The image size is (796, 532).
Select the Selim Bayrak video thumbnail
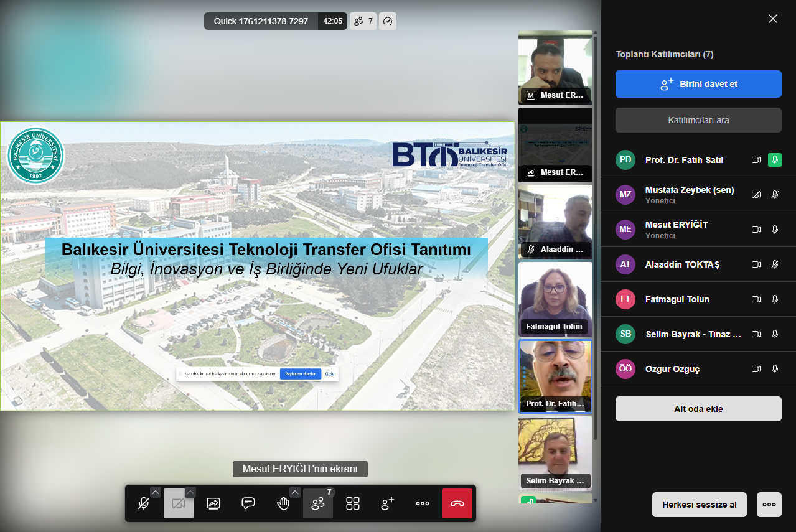pyautogui.click(x=555, y=453)
